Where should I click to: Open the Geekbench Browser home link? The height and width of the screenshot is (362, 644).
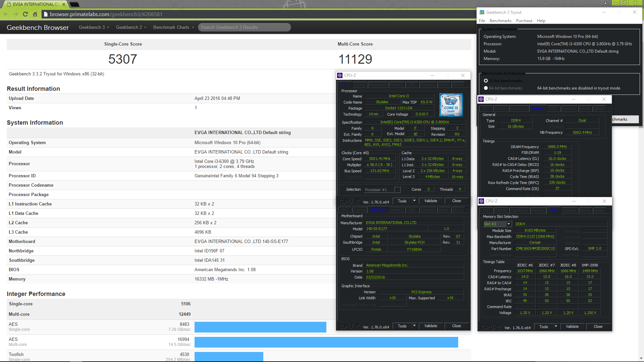[x=38, y=27]
